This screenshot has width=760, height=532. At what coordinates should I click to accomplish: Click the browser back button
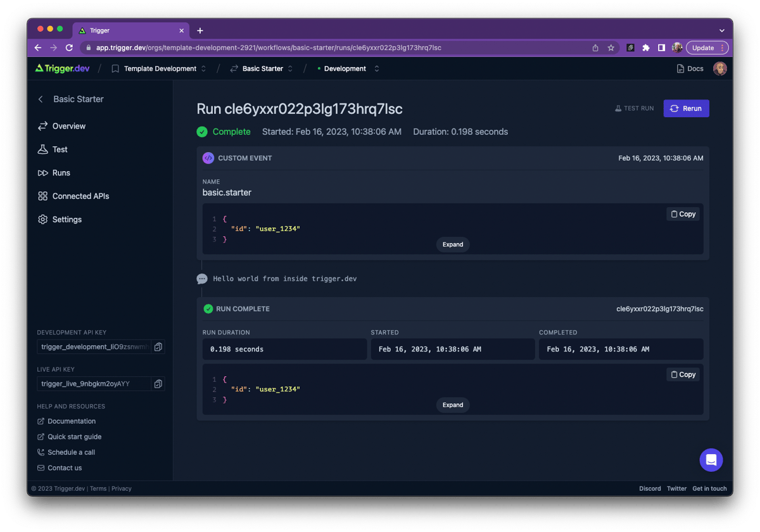[x=38, y=47]
